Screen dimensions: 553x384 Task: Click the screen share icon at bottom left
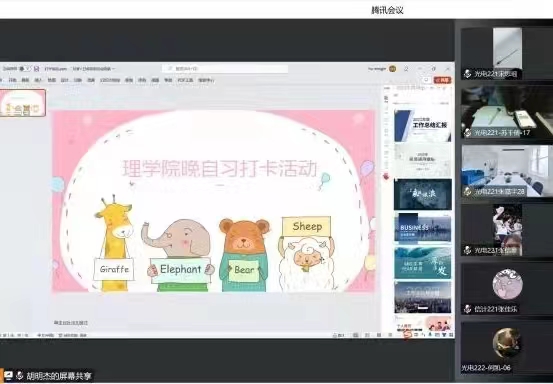point(8,376)
